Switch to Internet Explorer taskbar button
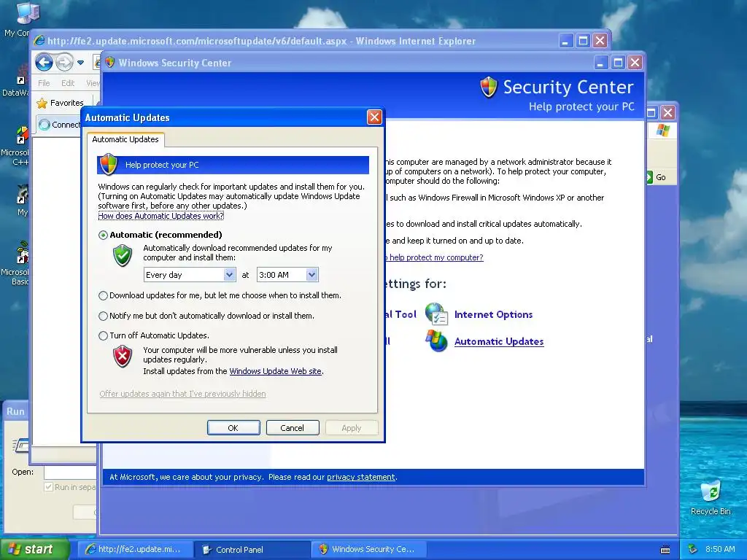 pyautogui.click(x=136, y=549)
